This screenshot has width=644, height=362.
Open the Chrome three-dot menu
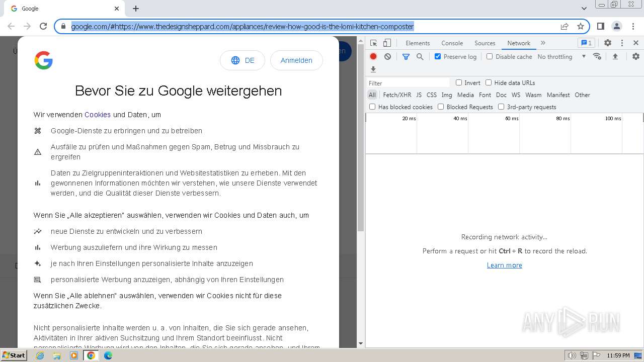[632, 26]
